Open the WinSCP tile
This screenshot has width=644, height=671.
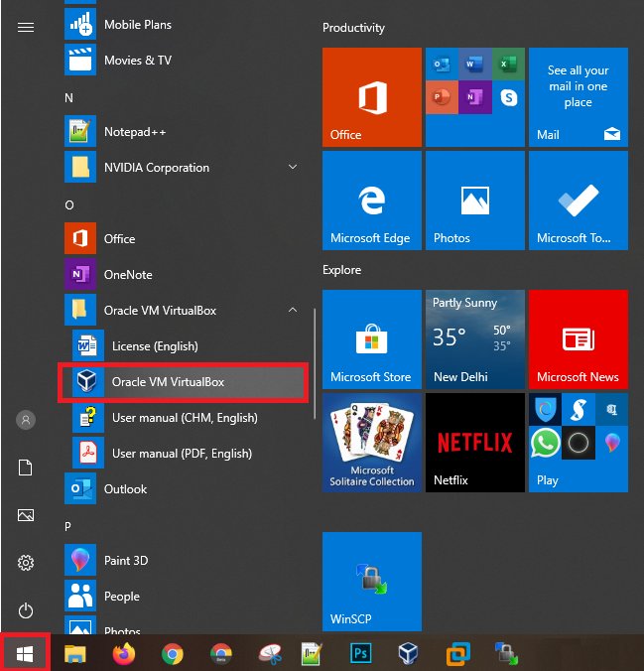tap(372, 582)
